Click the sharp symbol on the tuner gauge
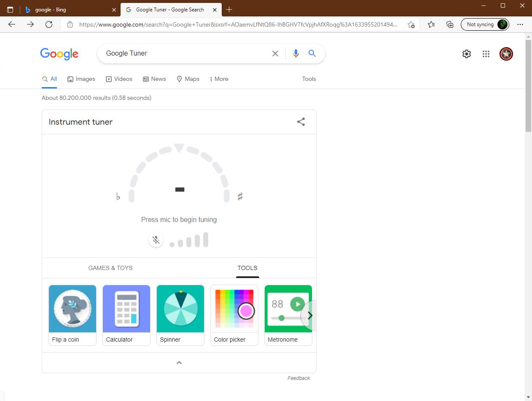Viewport: 532px width, 401px height. (x=240, y=196)
